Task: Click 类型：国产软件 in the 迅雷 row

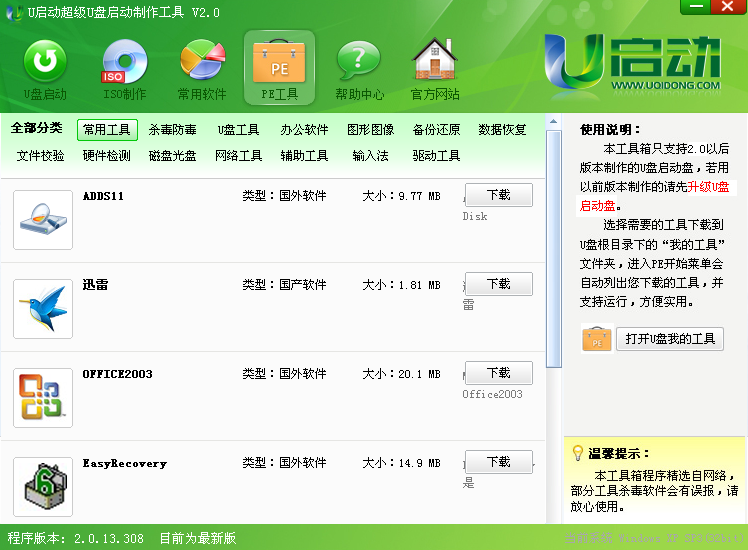Action: click(284, 285)
